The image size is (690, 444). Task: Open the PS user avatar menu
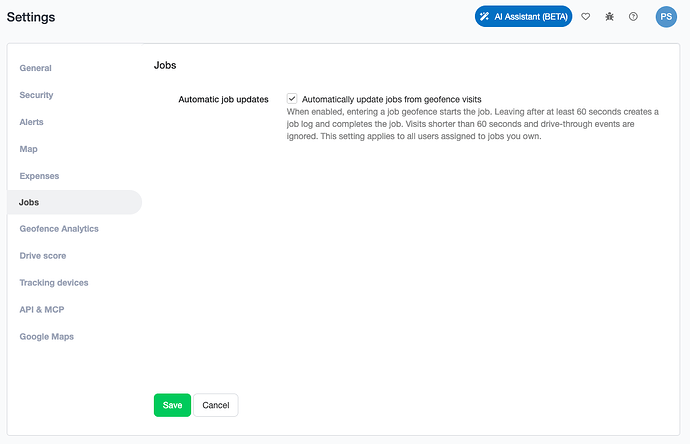(666, 17)
